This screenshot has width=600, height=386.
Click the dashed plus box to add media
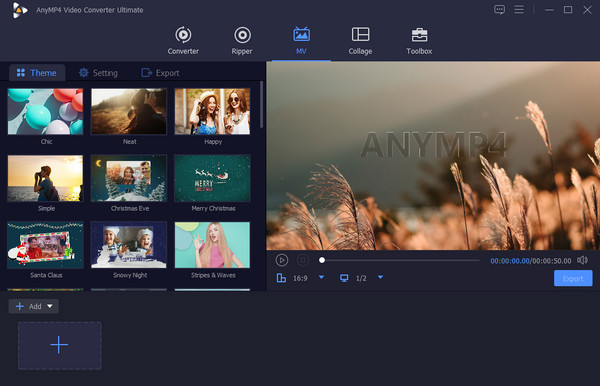point(60,345)
